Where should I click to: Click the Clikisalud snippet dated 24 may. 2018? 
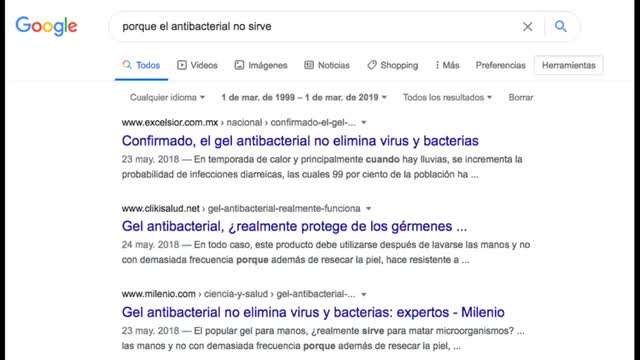click(x=326, y=252)
